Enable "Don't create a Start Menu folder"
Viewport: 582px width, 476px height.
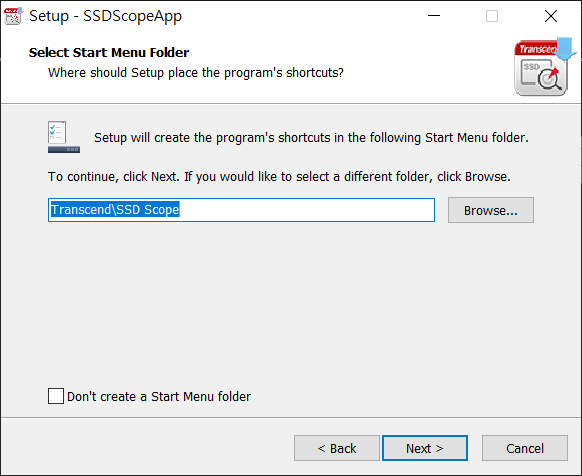[x=56, y=396]
